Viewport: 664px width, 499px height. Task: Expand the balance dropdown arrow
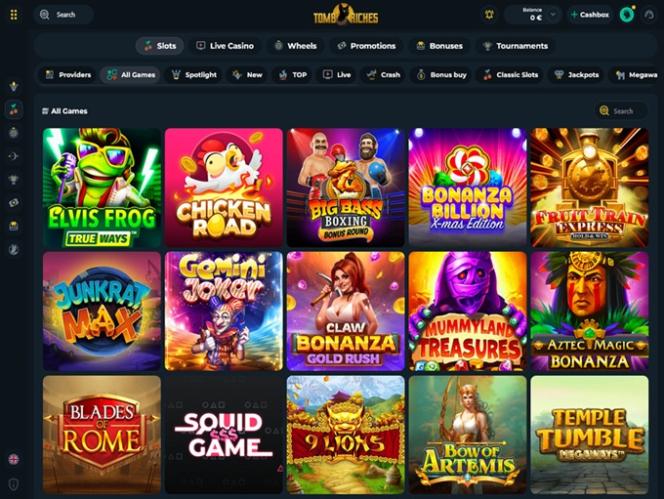(x=553, y=15)
